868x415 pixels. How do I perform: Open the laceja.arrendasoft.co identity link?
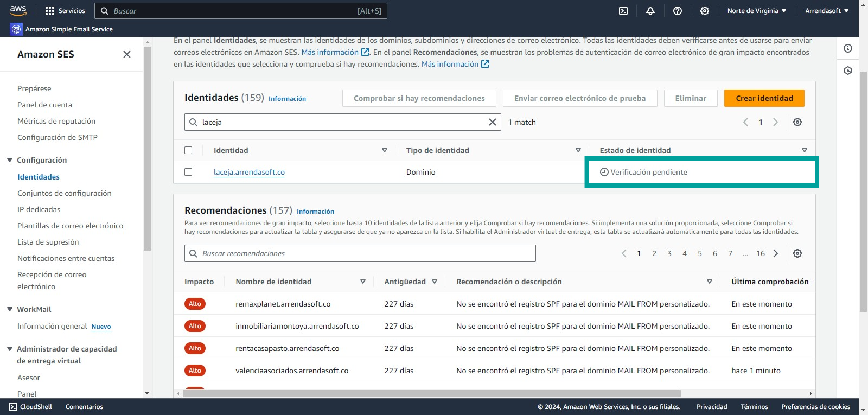[249, 172]
